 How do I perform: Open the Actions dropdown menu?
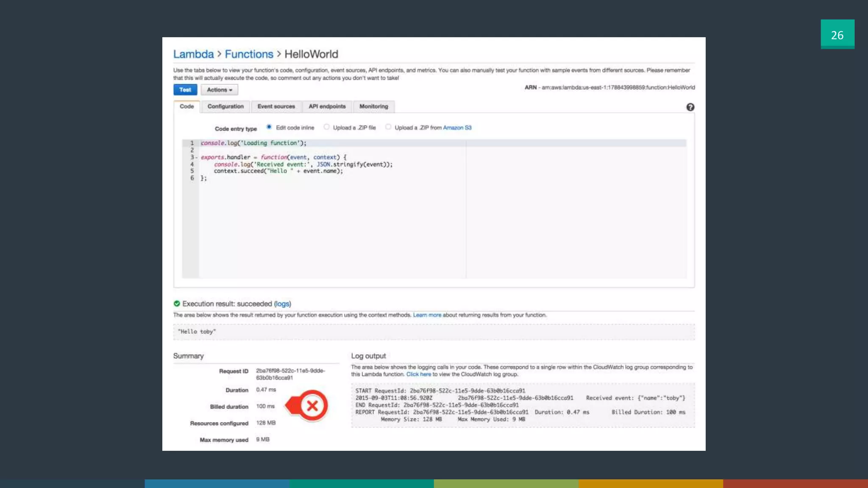click(x=219, y=90)
